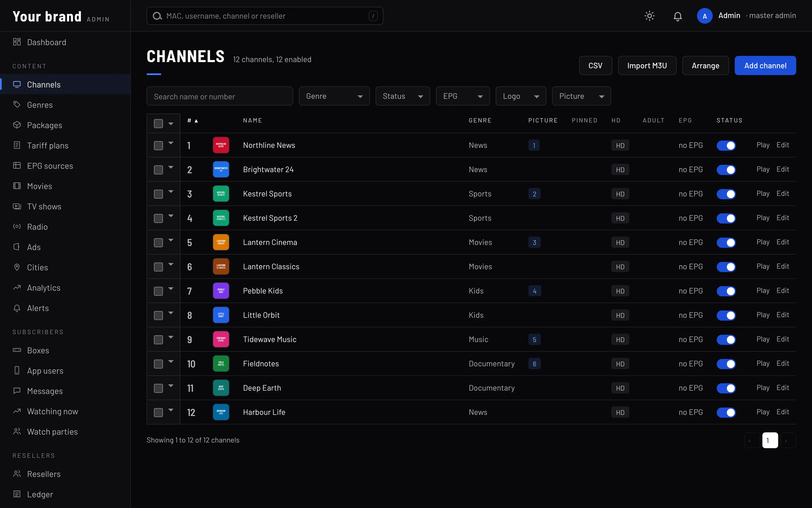This screenshot has height=508, width=812.
Task: Click the Cities pin icon
Action: tap(17, 267)
